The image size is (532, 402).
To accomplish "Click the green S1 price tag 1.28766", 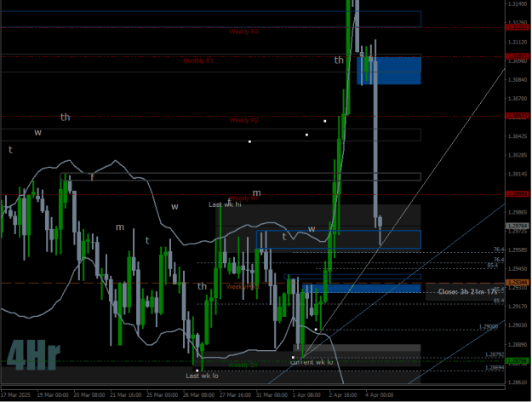I will click(518, 360).
